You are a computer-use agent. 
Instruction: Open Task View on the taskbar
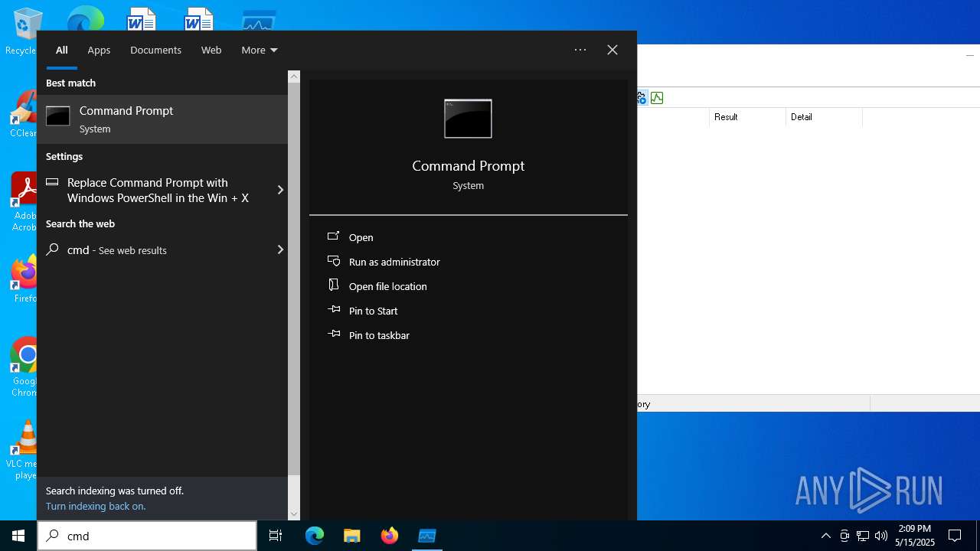tap(276, 536)
